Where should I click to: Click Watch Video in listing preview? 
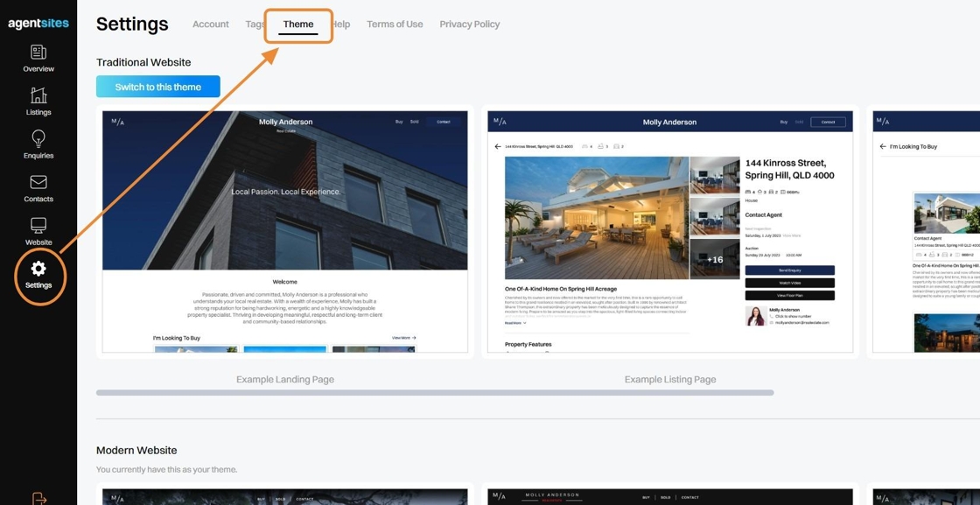(x=789, y=283)
